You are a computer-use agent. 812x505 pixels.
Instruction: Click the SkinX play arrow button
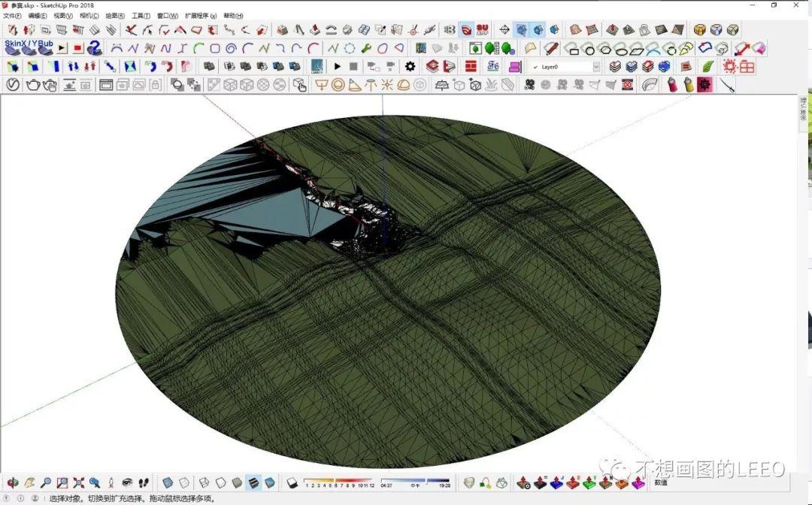[62, 49]
